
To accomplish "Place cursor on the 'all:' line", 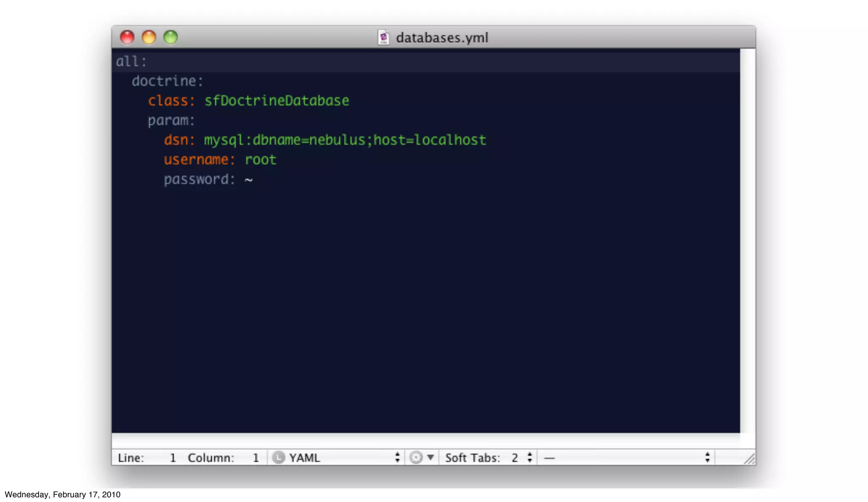I will click(x=131, y=61).
